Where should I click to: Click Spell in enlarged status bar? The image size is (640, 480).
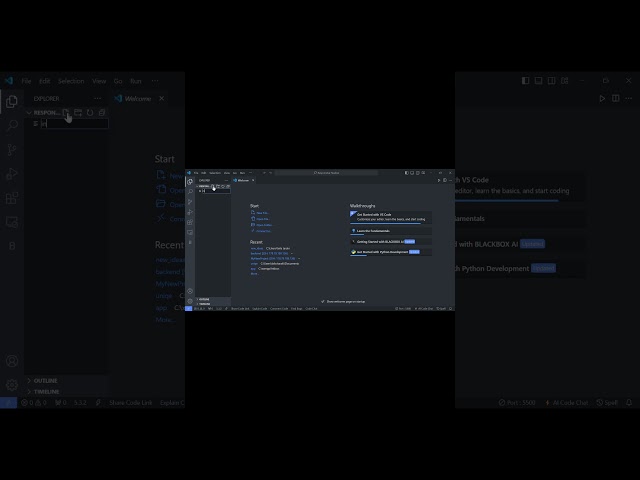[x=607, y=402]
